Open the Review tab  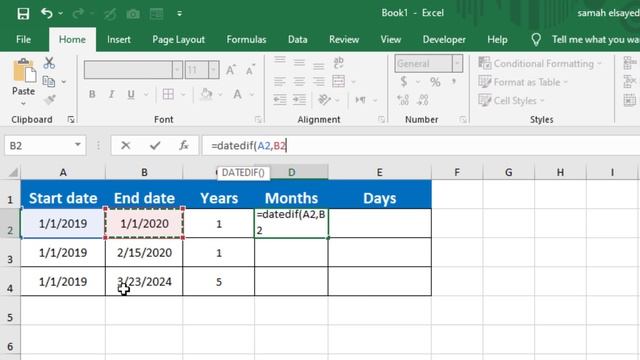click(x=344, y=40)
